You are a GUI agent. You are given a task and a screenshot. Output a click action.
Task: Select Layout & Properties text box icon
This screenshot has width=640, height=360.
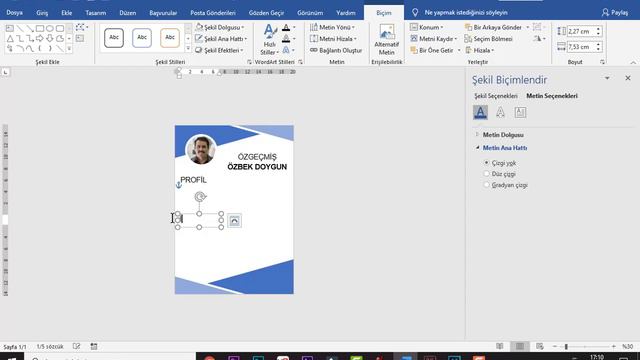pos(520,112)
